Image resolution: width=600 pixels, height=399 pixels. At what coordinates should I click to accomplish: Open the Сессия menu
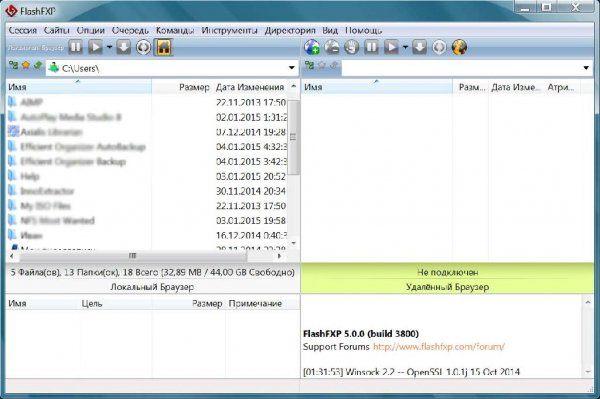tap(23, 30)
